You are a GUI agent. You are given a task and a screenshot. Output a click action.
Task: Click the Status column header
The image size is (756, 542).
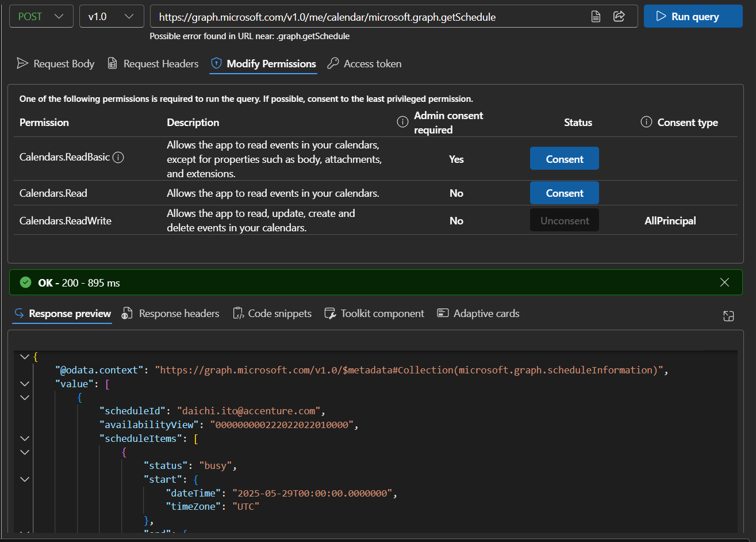(x=578, y=123)
